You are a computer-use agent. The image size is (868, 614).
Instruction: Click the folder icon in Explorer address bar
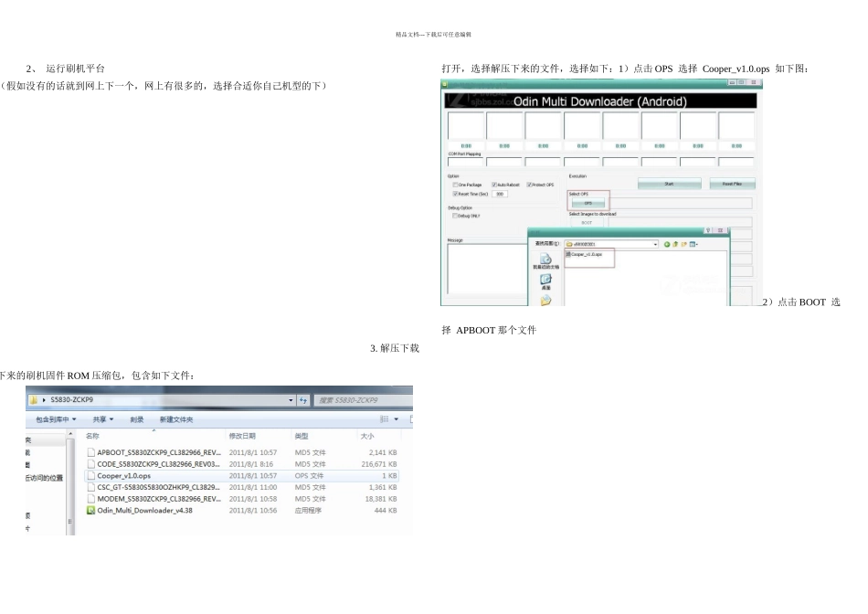pyautogui.click(x=34, y=399)
